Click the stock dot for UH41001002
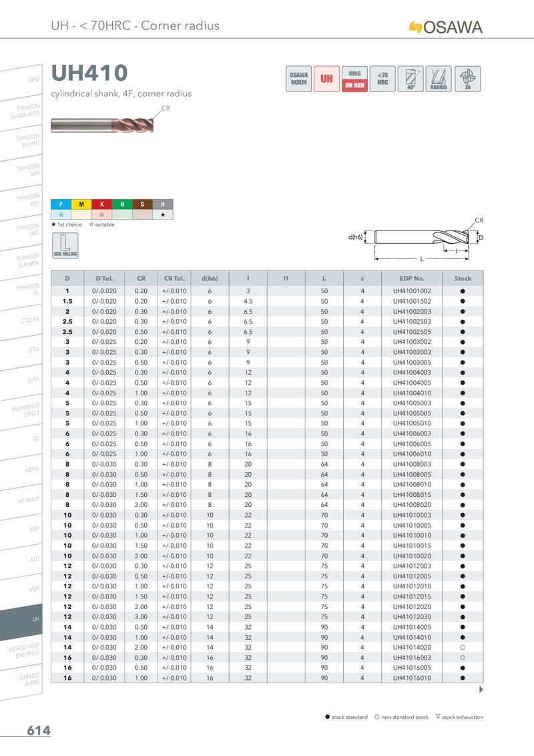The width and height of the screenshot is (534, 756). click(x=463, y=291)
